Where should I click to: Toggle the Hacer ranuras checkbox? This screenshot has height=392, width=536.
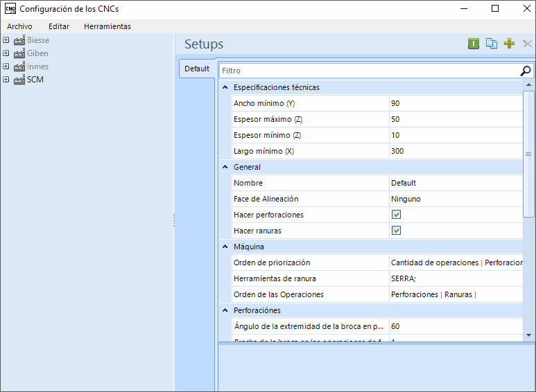[396, 231]
